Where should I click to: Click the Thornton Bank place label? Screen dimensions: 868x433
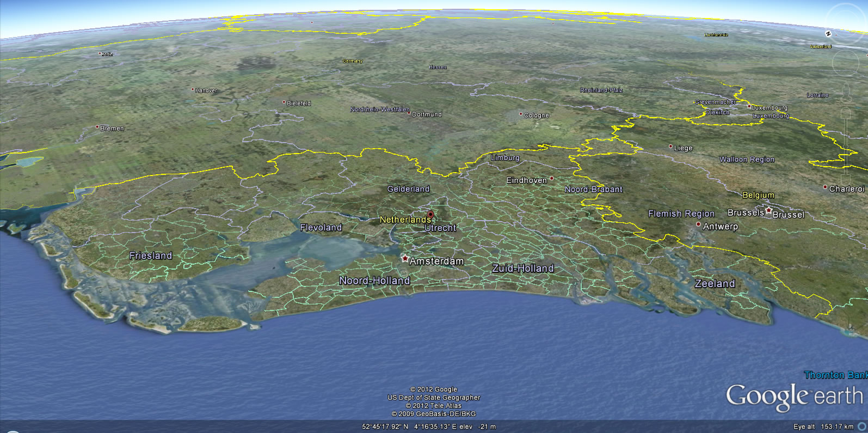835,375
